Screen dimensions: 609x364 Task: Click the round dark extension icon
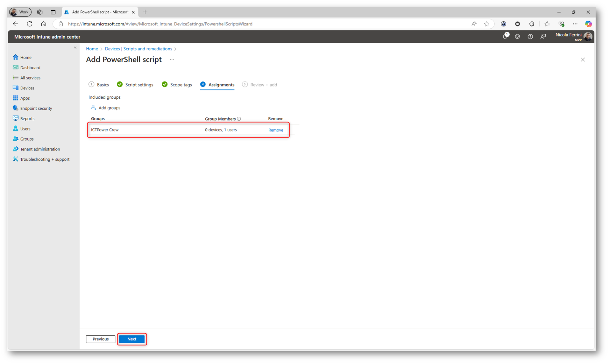(518, 24)
